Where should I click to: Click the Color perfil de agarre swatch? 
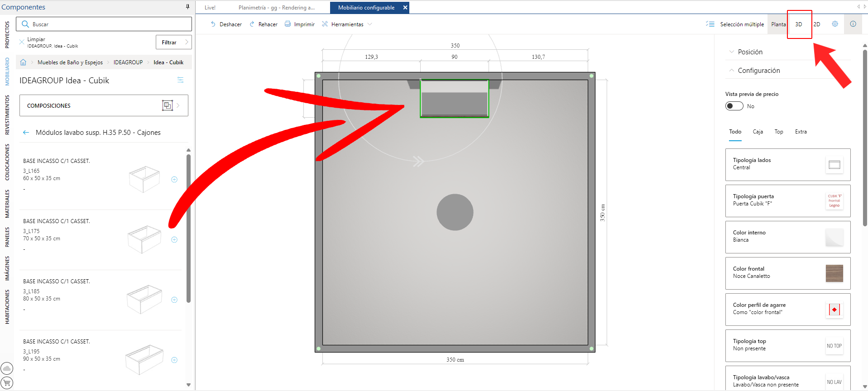point(834,310)
